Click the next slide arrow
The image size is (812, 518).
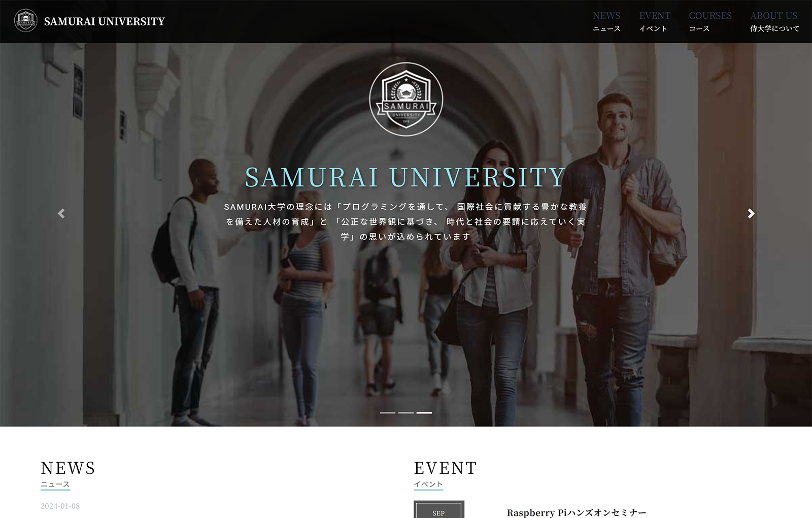(751, 214)
